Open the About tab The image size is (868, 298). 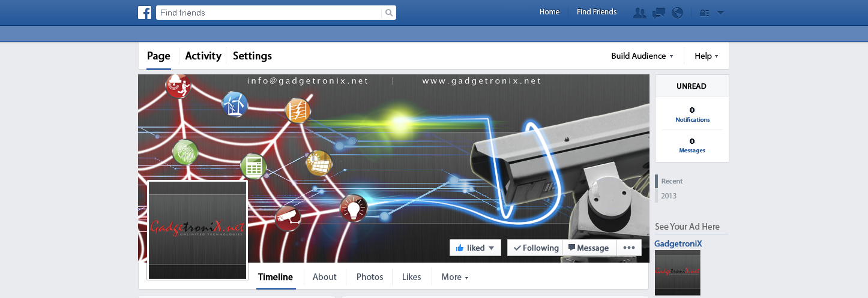[x=324, y=277]
